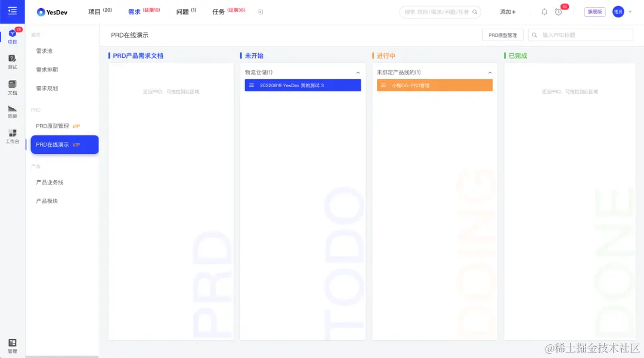Select PRD在线演示 in sidebar
The image size is (644, 358).
[64, 144]
